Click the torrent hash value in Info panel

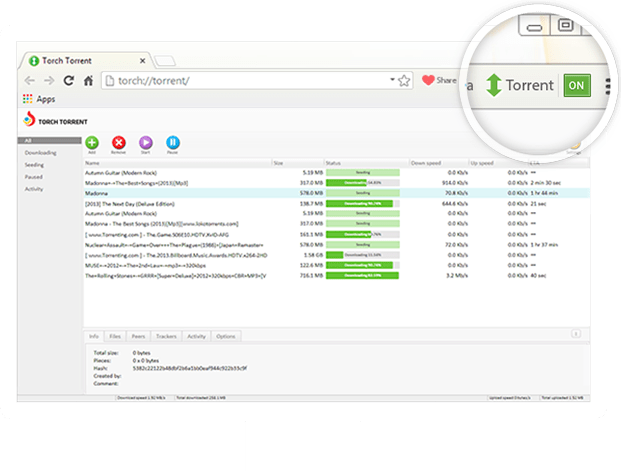190,368
